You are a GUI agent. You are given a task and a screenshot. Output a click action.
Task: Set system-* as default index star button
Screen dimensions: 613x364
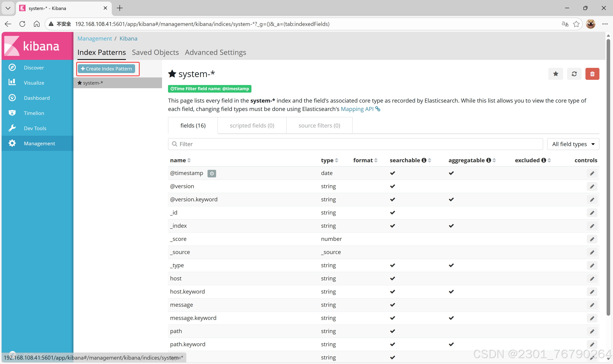coord(556,74)
